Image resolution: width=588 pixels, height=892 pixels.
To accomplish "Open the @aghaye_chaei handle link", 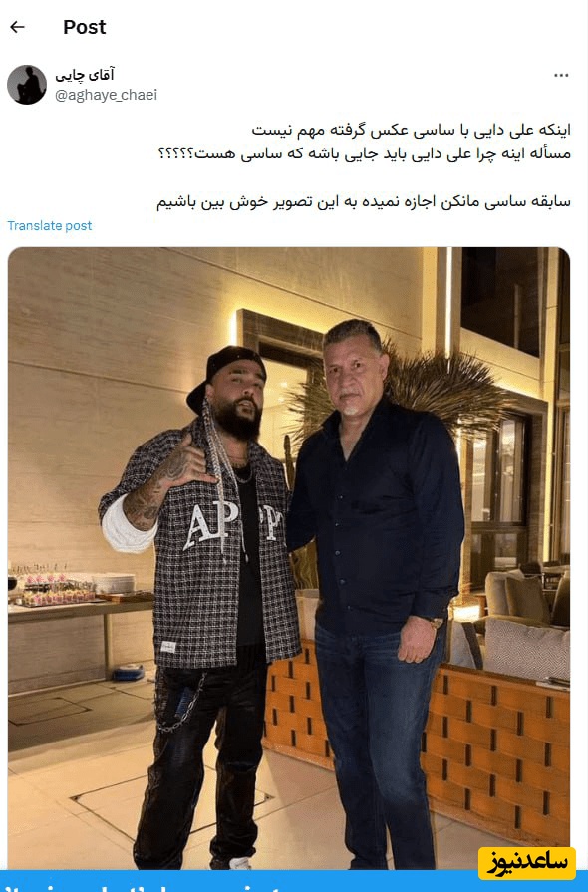I will [106, 95].
